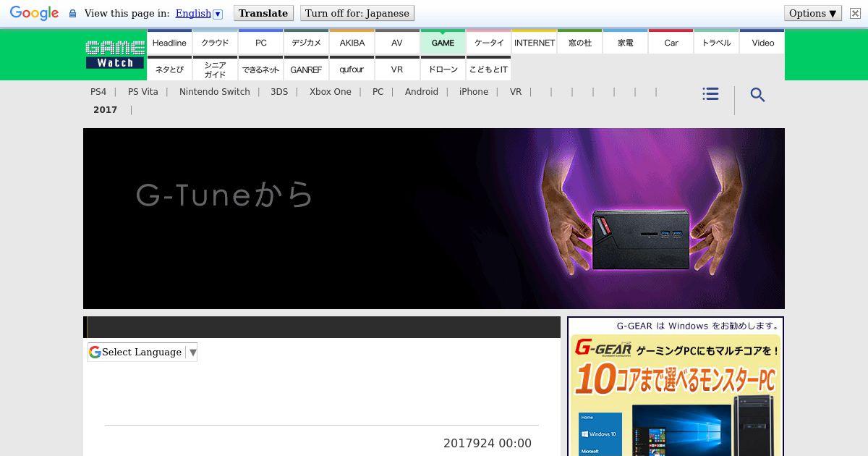Image resolution: width=868 pixels, height=456 pixels.
Task: Go to the GANREF tab
Action: (306, 69)
